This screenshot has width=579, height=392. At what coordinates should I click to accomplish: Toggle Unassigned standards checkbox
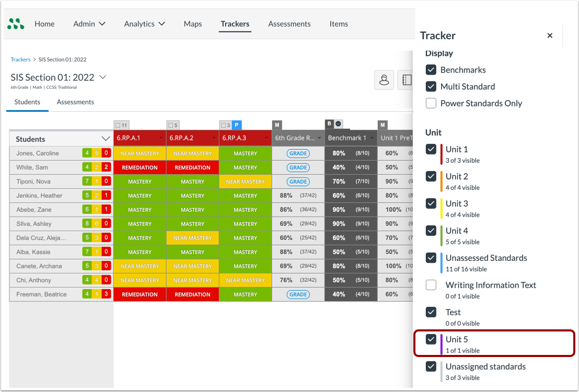pyautogui.click(x=431, y=366)
